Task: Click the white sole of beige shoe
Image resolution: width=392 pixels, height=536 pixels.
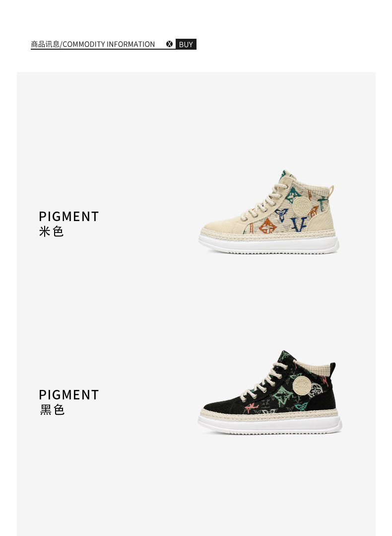Action: (x=269, y=245)
